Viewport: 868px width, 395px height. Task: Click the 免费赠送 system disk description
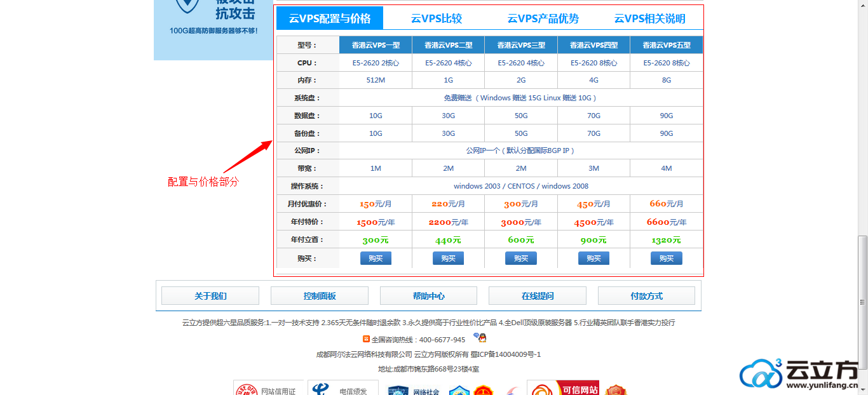521,98
